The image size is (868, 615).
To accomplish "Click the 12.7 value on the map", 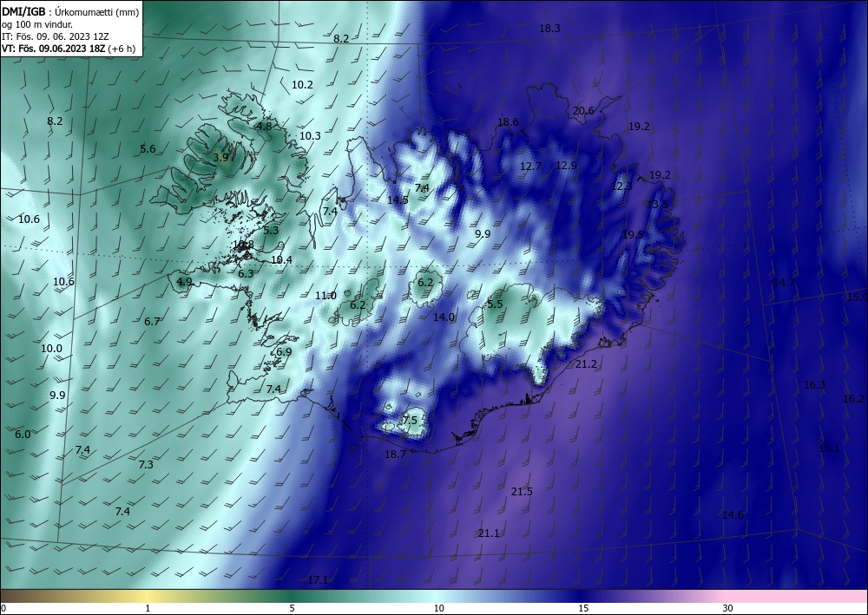I will pos(530,166).
